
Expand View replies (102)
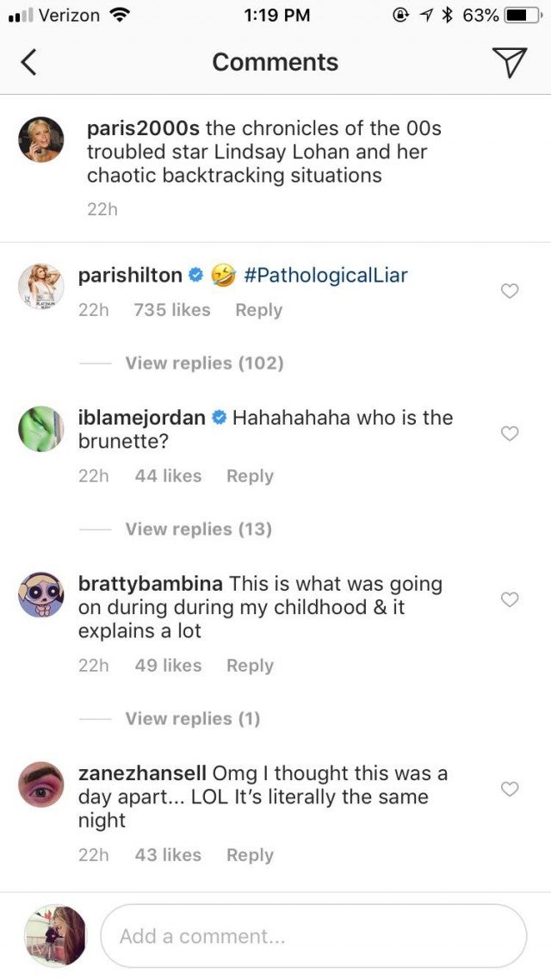204,363
